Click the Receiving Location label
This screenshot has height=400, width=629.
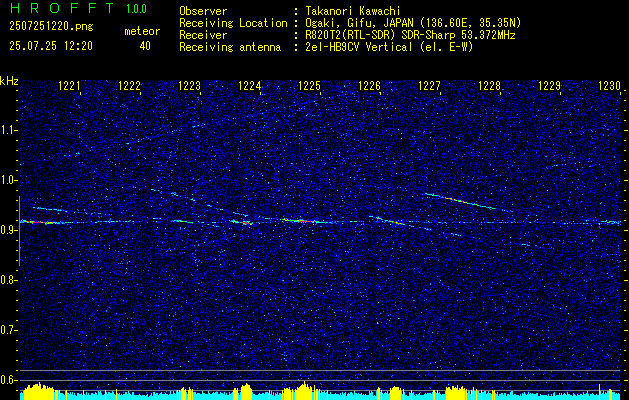(x=233, y=23)
